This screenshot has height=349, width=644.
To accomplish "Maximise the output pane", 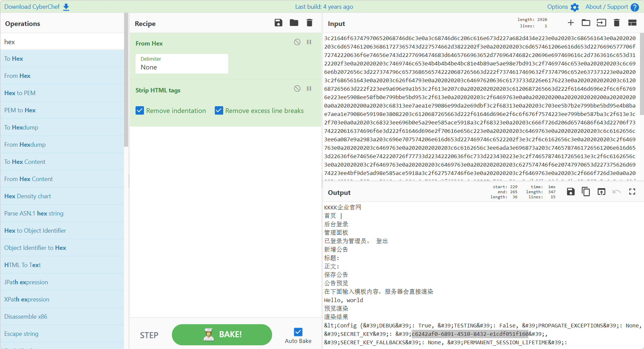I will [632, 192].
